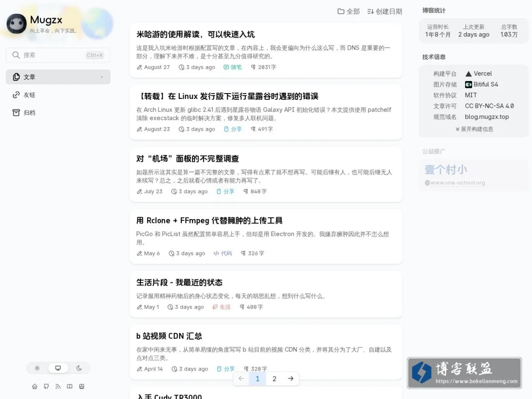Click the July 23 date text
532x399 pixels.
coord(153,192)
